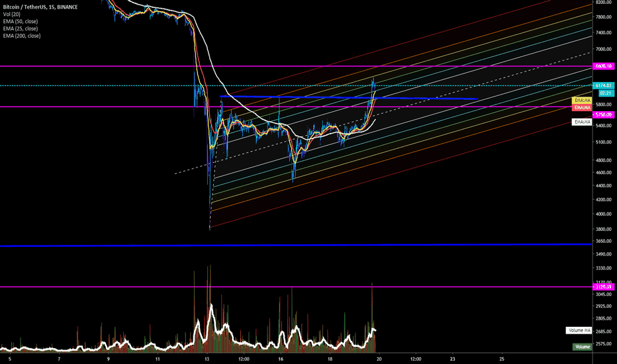Click the 2685.00 price scale value

[x=604, y=332]
